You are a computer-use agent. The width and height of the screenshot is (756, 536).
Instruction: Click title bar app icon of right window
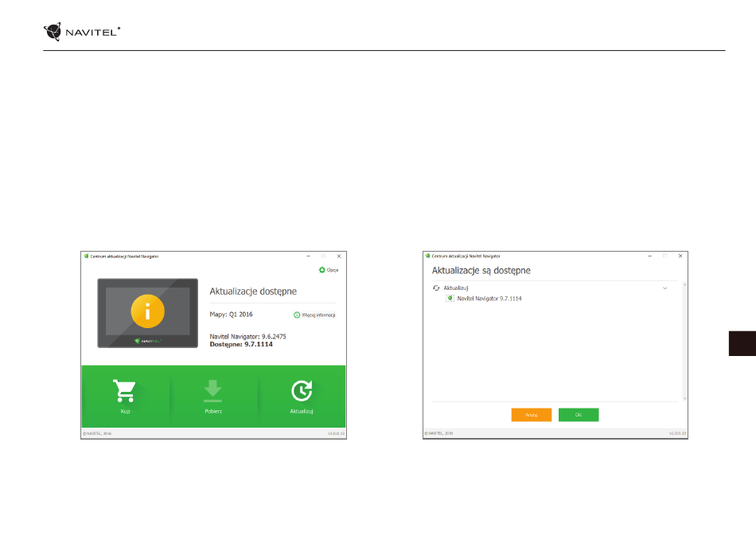(x=427, y=256)
